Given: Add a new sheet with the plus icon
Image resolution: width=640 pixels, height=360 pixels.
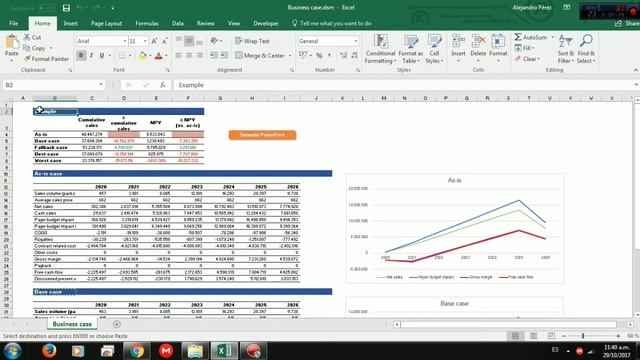Looking at the screenshot, I should click(x=117, y=324).
